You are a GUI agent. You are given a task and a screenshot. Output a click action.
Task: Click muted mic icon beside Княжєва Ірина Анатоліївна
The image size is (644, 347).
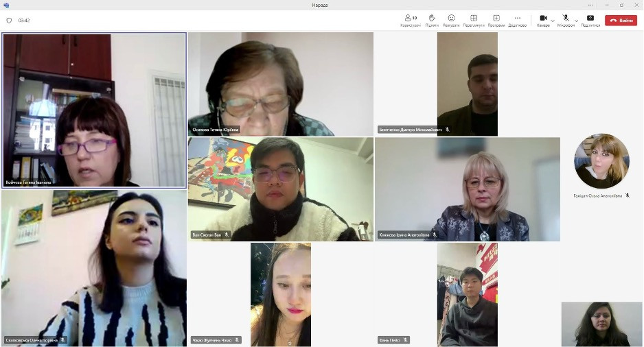[x=434, y=235]
